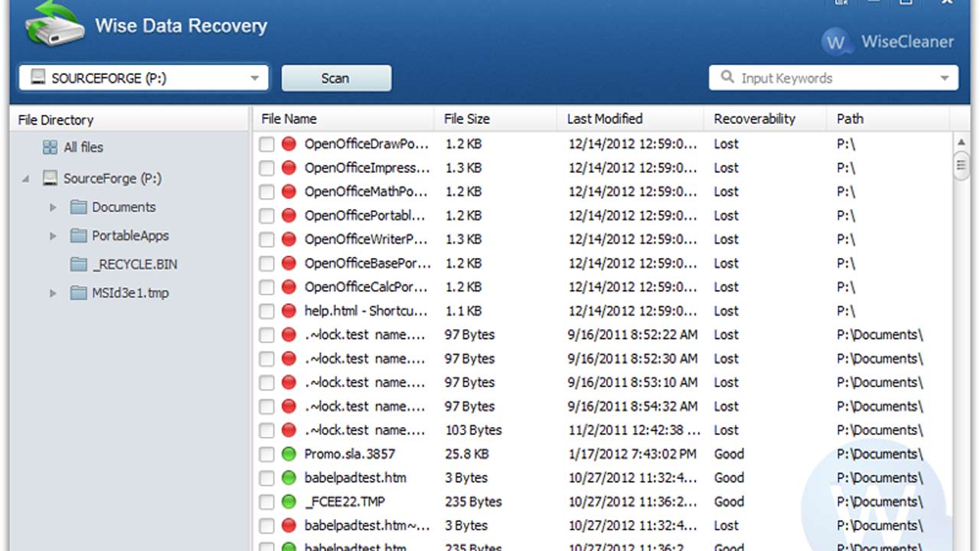Select the SourceForge (P:) drive icon
Viewport: 980px width, 551px height.
pos(50,179)
